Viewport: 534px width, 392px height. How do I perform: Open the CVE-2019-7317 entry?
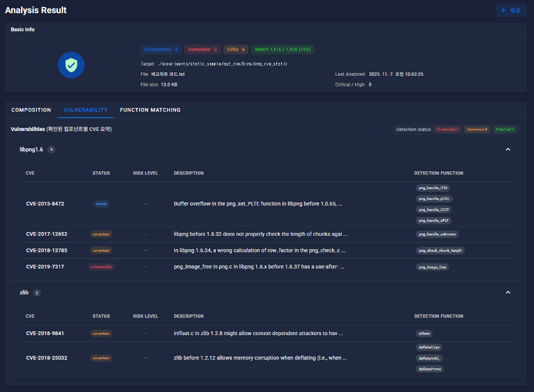pyautogui.click(x=45, y=267)
